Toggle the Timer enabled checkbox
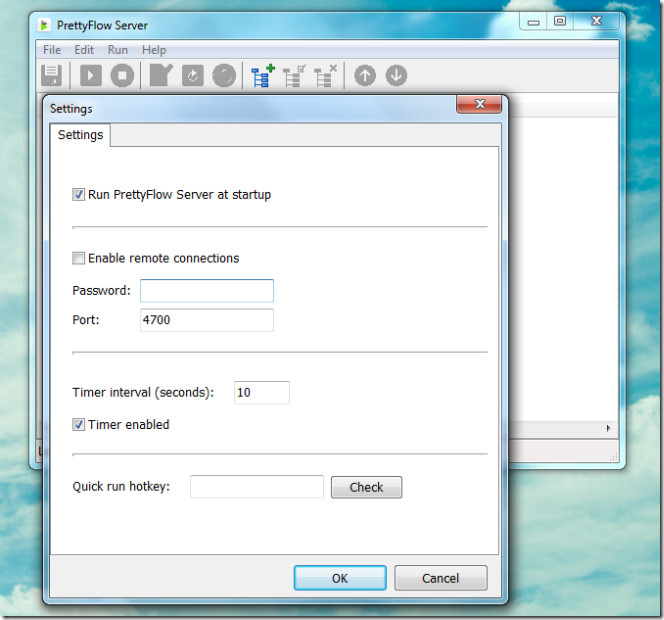Image resolution: width=664 pixels, height=620 pixels. point(78,424)
